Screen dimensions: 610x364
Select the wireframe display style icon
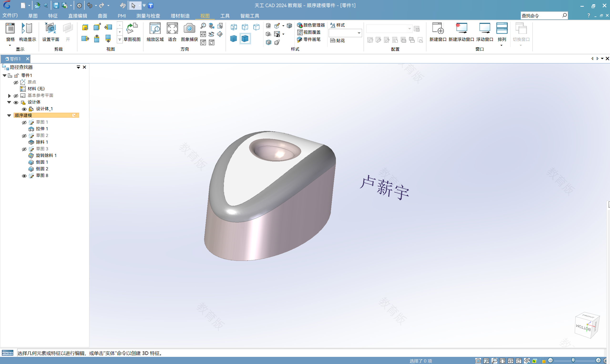coord(234,27)
